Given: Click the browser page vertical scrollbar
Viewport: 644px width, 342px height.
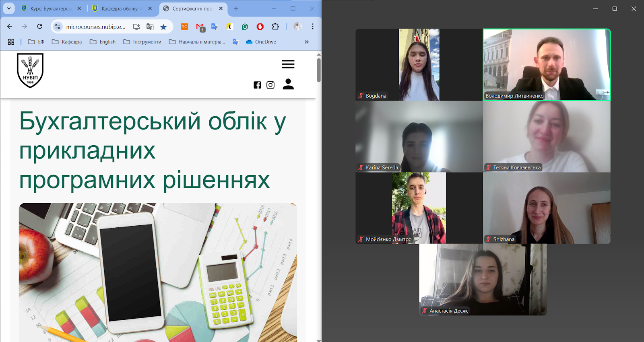Looking at the screenshot, I should click(x=319, y=70).
